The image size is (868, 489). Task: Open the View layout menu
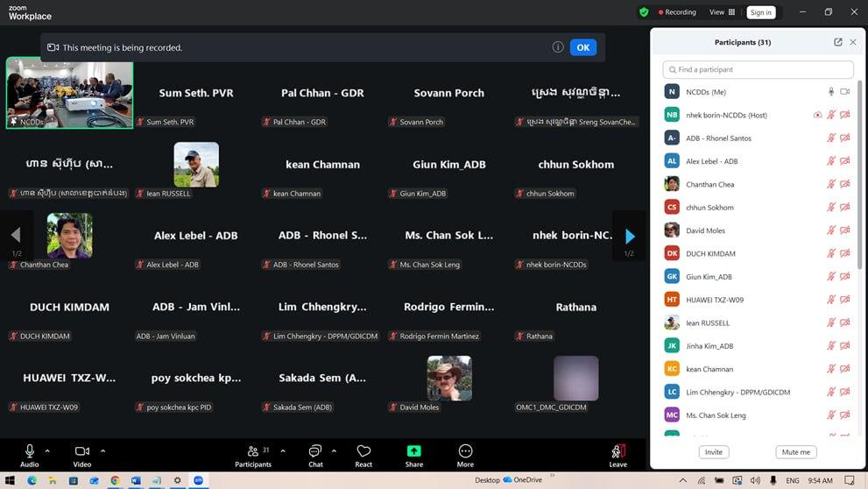pyautogui.click(x=721, y=12)
